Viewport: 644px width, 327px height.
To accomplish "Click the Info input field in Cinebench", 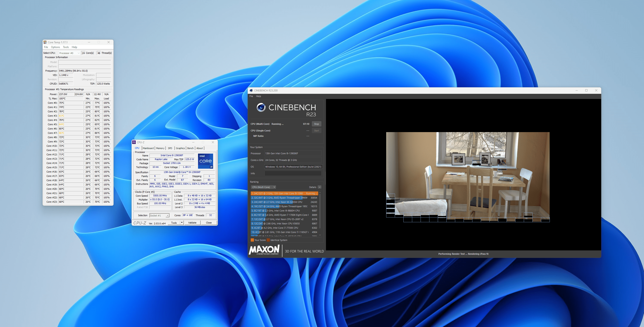I will point(293,173).
